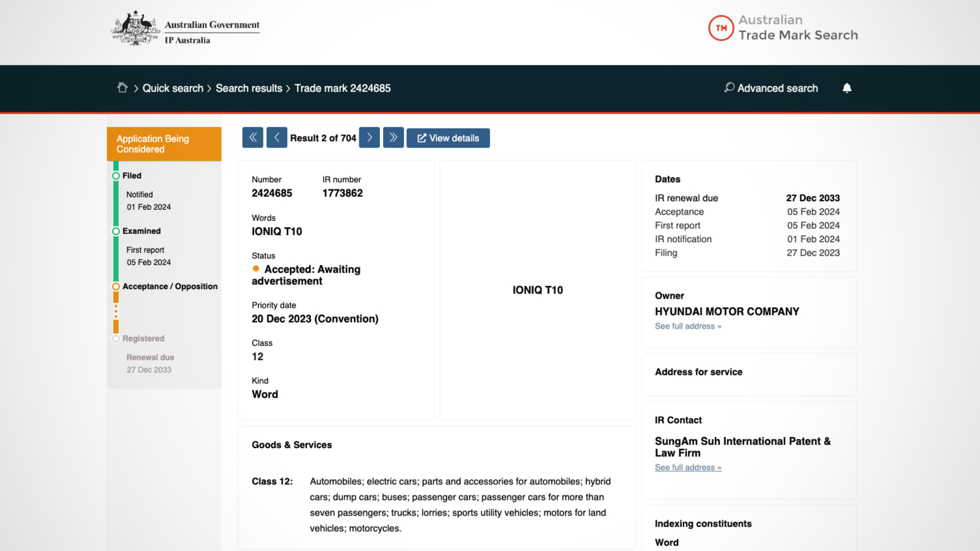Jump to last result double-arrow
Image resolution: width=980 pixels, height=551 pixels.
(x=394, y=138)
